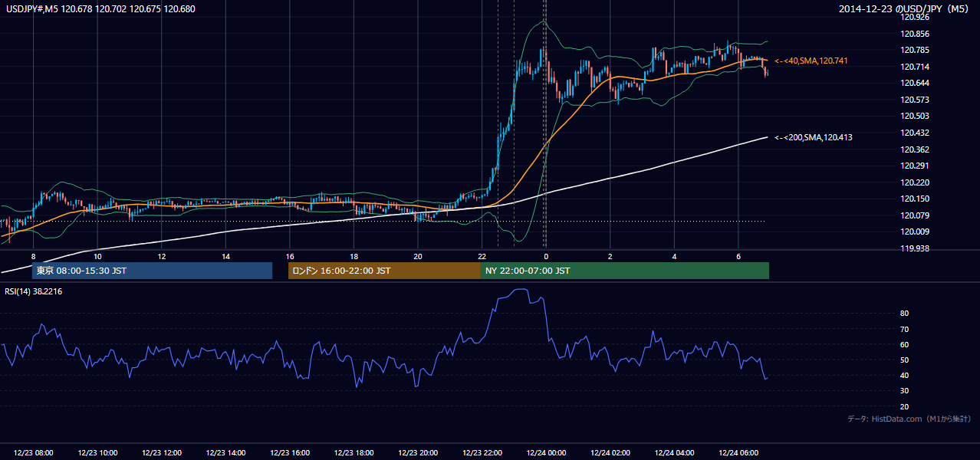
Task: Click the 12/23 08:00 time axis label
Action: [x=34, y=453]
